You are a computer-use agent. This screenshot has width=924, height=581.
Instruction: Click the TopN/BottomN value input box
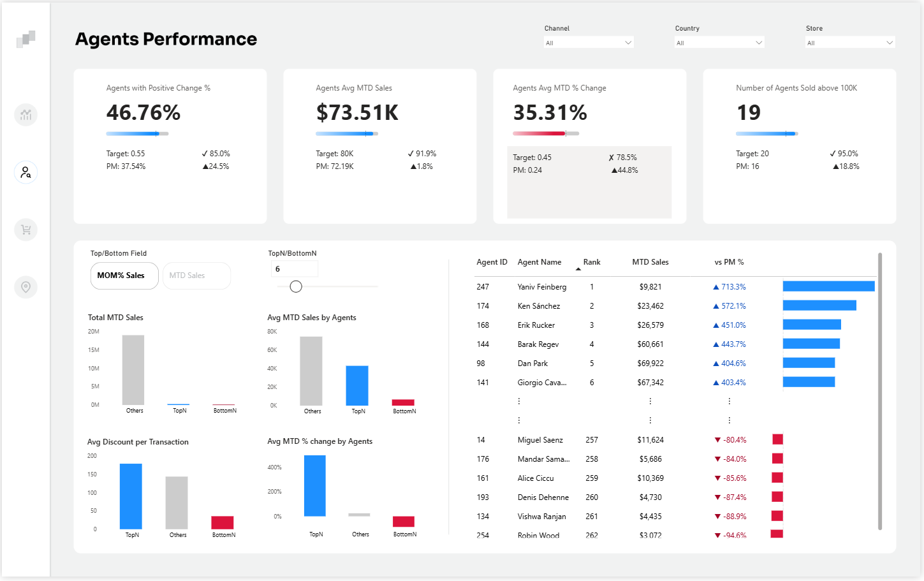click(295, 269)
